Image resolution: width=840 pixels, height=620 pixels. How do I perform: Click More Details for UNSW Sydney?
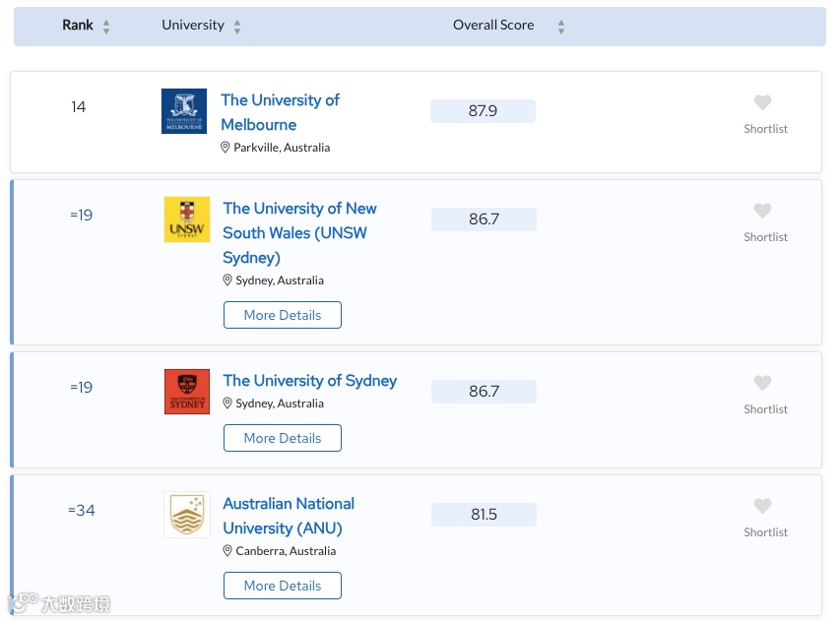pos(283,315)
